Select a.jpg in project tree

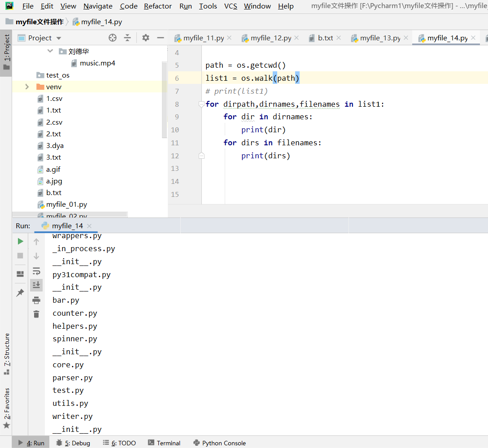pos(50,181)
